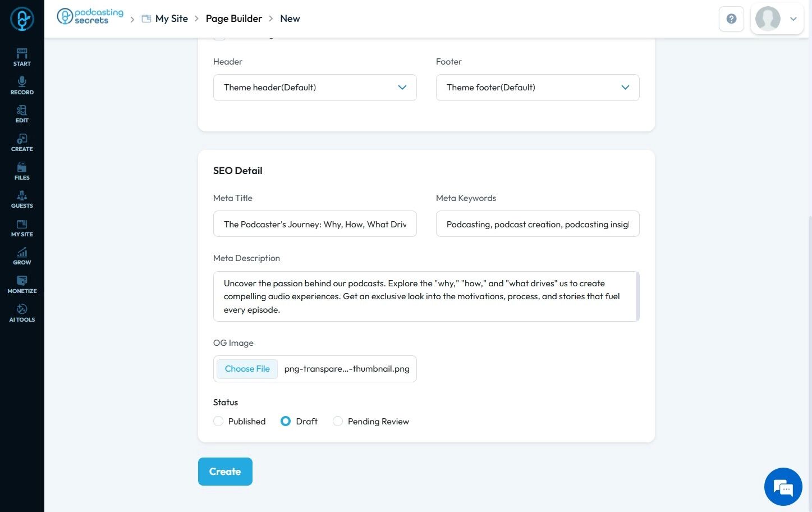
Task: Select the Draft status radio button
Action: coord(286,421)
